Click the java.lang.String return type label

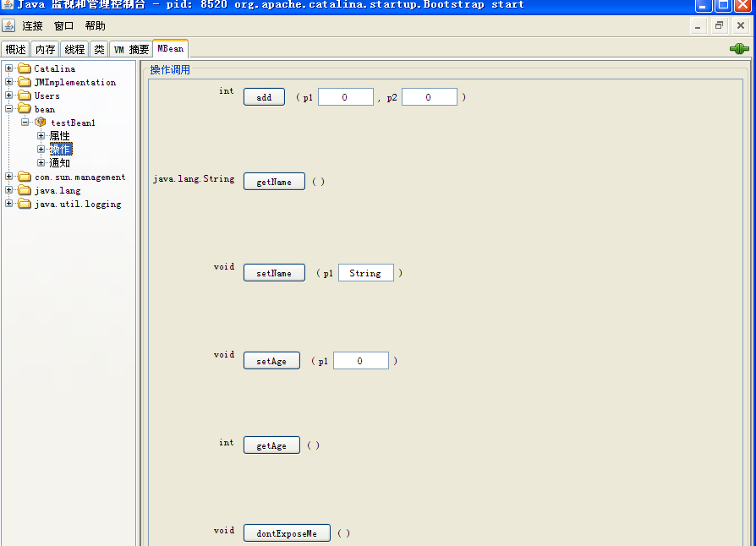[194, 179]
